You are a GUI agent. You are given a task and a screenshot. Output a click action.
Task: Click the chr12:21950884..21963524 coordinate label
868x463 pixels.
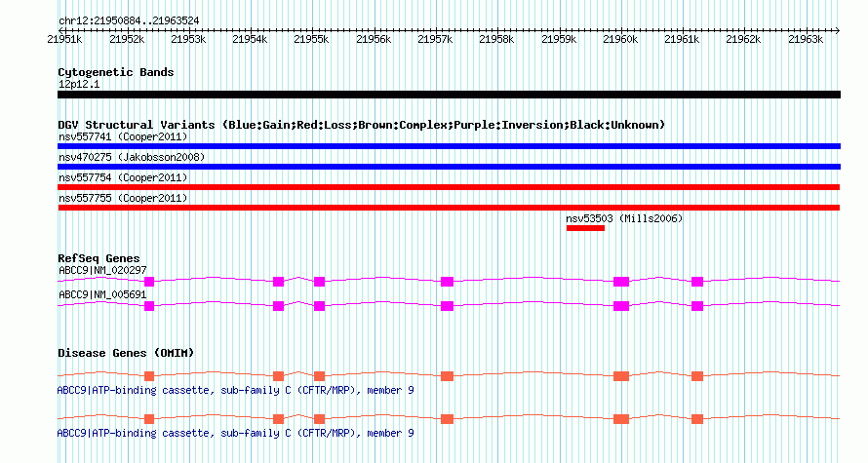[129, 21]
